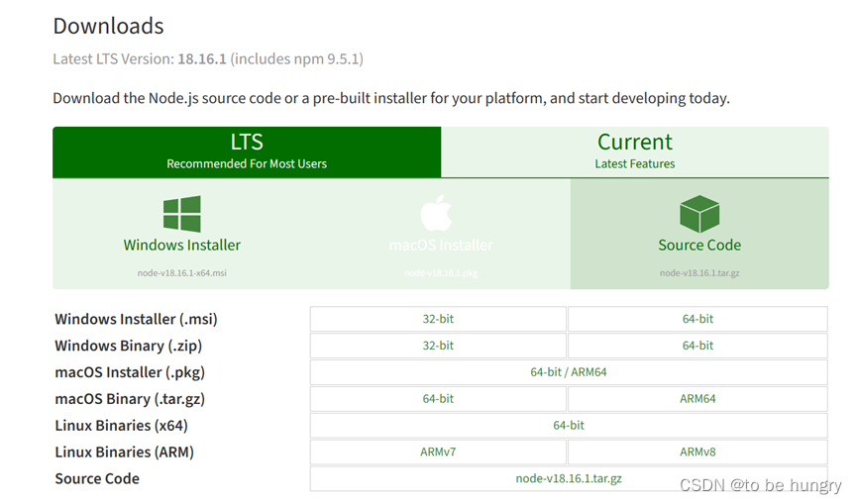Click the macOS Installer (.pkg) row label

[x=130, y=372]
